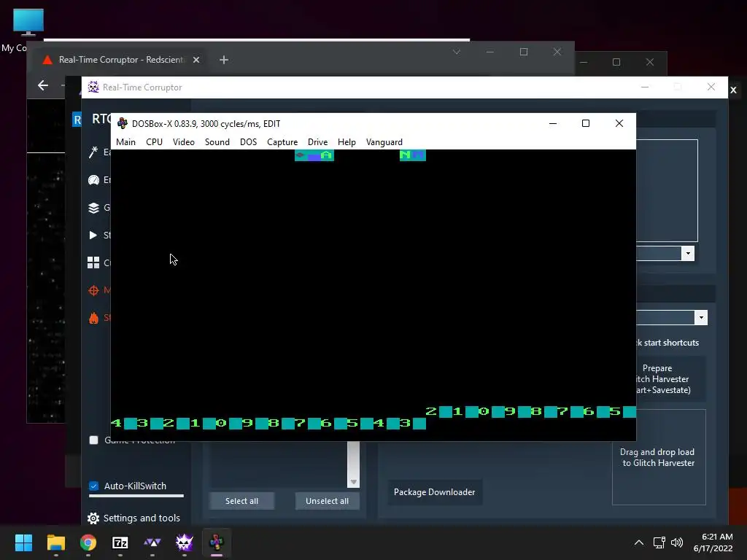Screen dimensions: 747x560
Task: Open the Help menu in DOSBox-X
Action: click(x=347, y=142)
